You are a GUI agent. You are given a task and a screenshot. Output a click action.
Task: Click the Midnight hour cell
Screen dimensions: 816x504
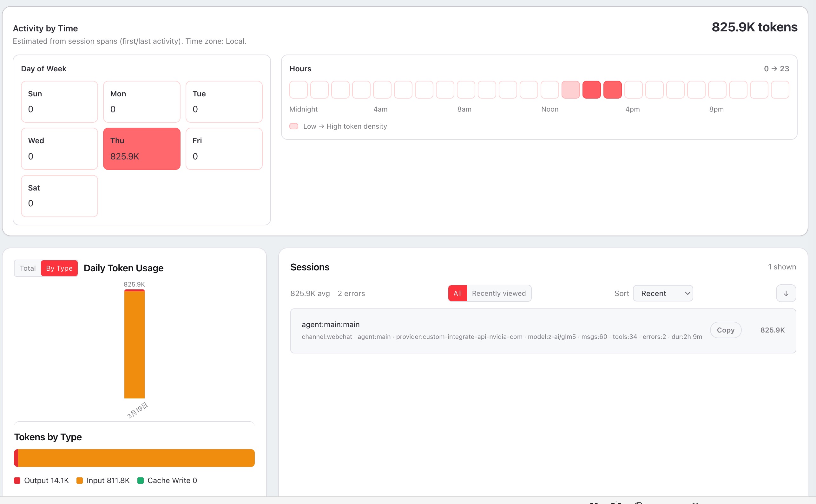tap(298, 90)
